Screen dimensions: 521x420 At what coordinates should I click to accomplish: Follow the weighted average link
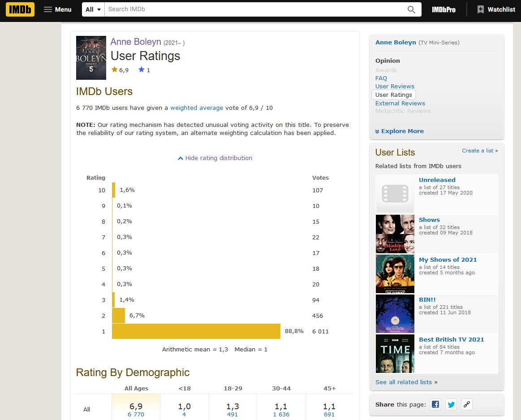[197, 108]
